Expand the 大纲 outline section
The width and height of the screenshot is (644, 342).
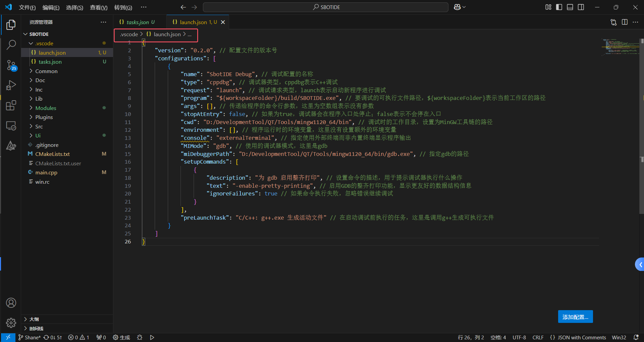tap(67, 319)
